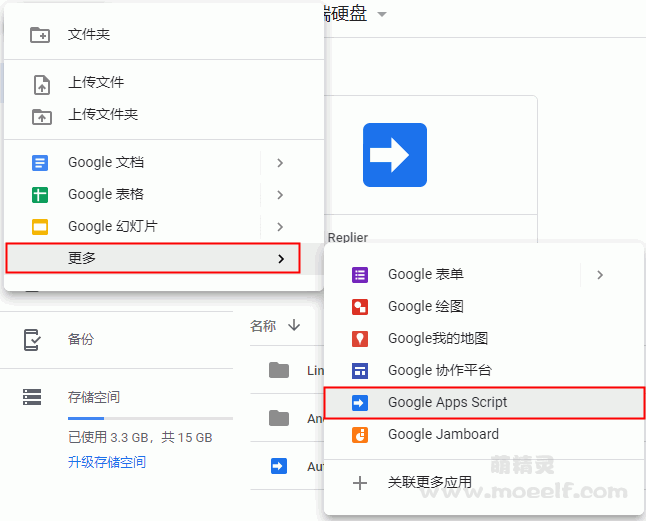Click the storage sidebar icon
This screenshot has height=521, width=646.
click(32, 397)
